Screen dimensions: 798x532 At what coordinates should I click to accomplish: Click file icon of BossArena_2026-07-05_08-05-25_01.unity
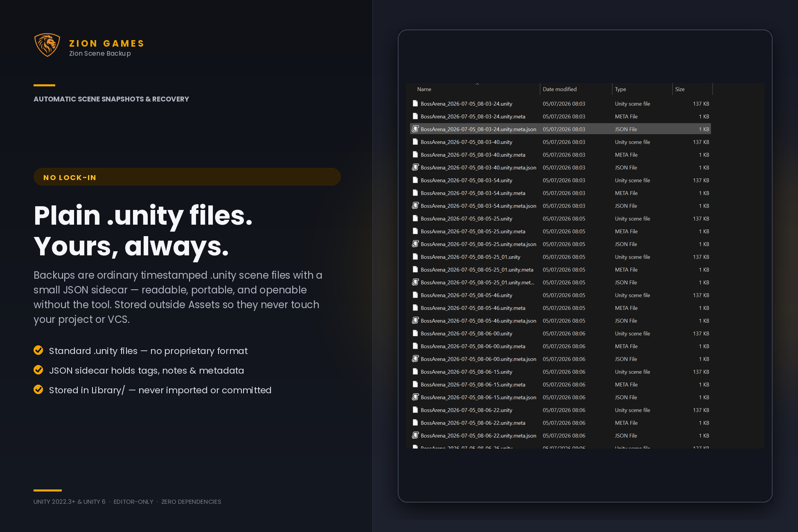pos(415,257)
